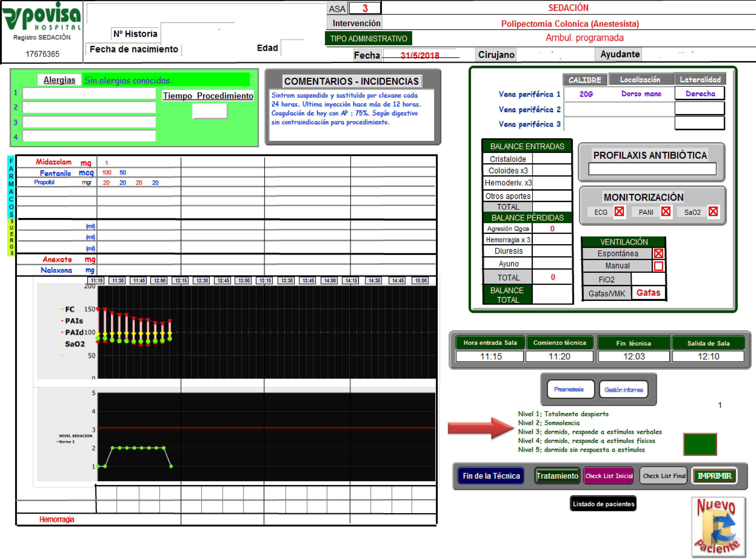Click the Povisa Hospital logo

coord(42,17)
